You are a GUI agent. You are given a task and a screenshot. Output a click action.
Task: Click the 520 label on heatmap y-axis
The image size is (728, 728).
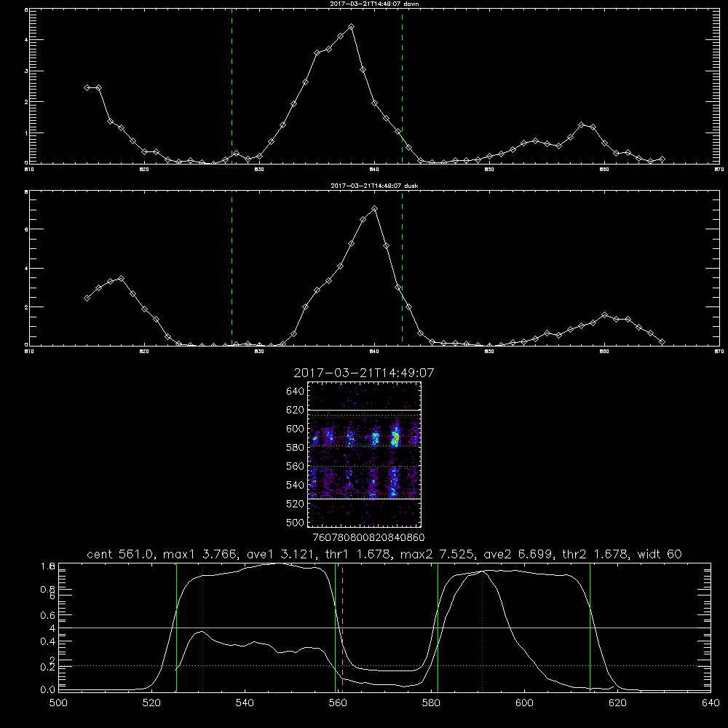point(296,504)
